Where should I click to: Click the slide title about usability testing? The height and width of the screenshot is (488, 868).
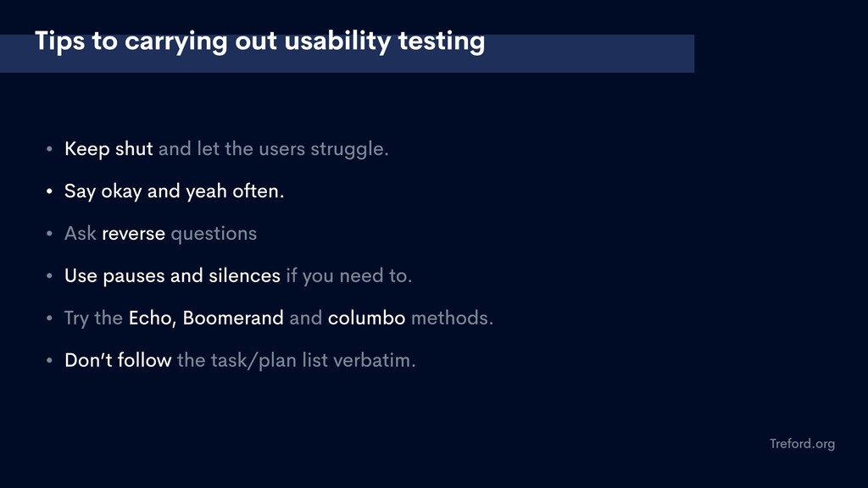(259, 42)
